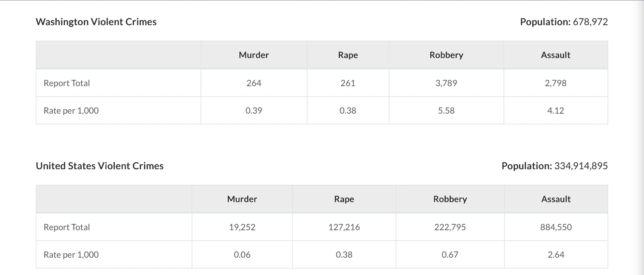
Task: Click United States assault total 884,550
Action: pos(556,227)
